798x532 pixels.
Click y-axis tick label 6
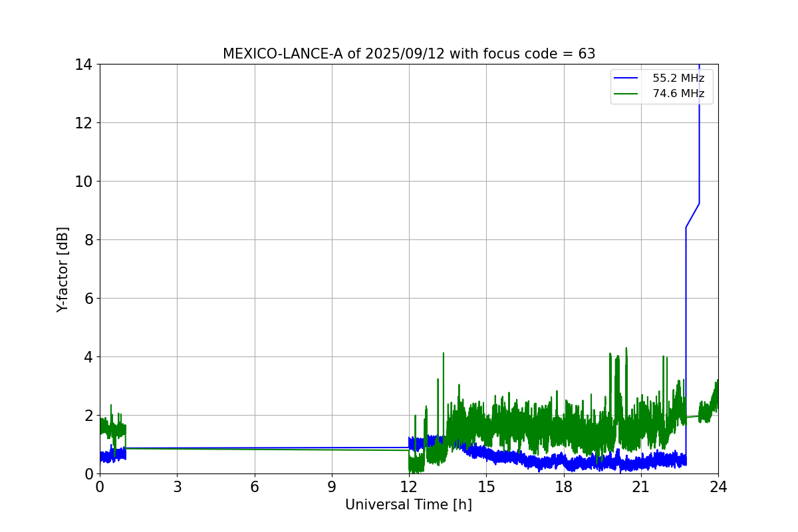coord(87,299)
